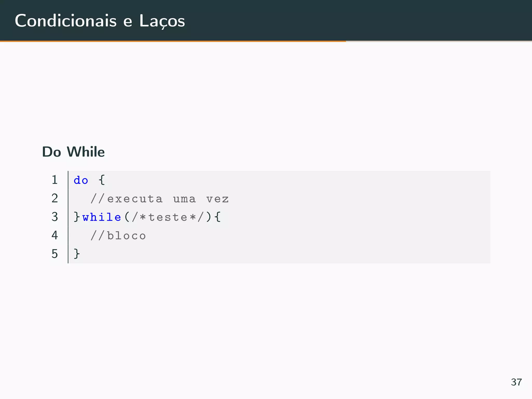Viewport: 532px width, 399px height.
Task: Click the closing brace on line 5
Action: point(77,254)
